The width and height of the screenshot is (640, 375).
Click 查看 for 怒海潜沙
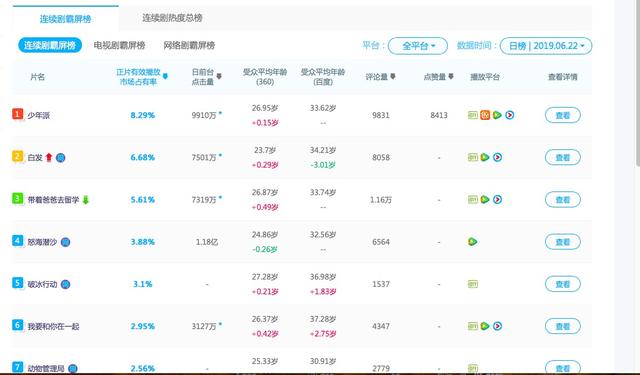pyautogui.click(x=562, y=242)
